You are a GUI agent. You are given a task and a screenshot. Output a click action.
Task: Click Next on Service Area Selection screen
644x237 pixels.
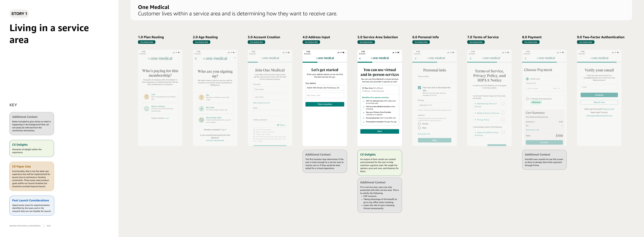click(379, 131)
